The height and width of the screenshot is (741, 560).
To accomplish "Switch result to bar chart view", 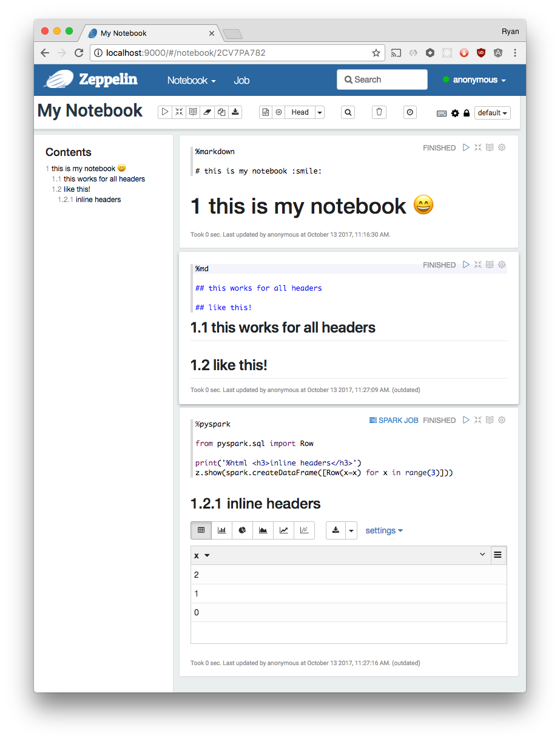I will (221, 530).
